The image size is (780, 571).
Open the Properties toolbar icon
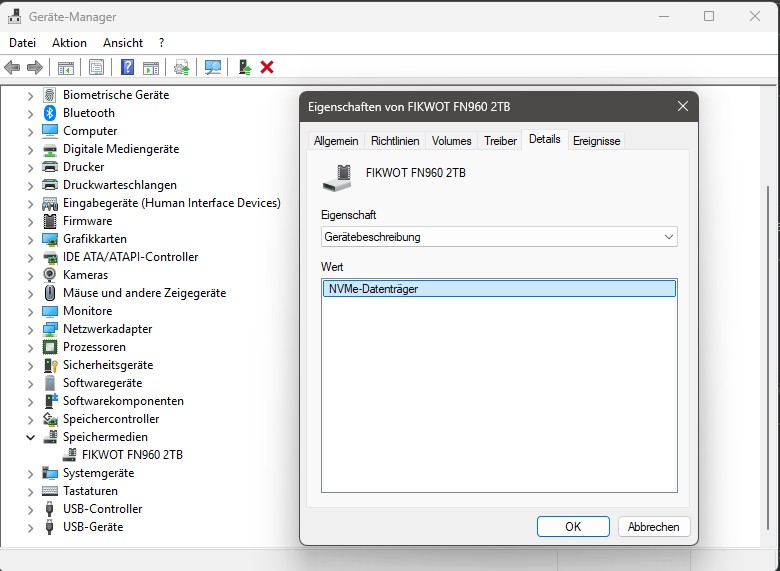pos(97,67)
